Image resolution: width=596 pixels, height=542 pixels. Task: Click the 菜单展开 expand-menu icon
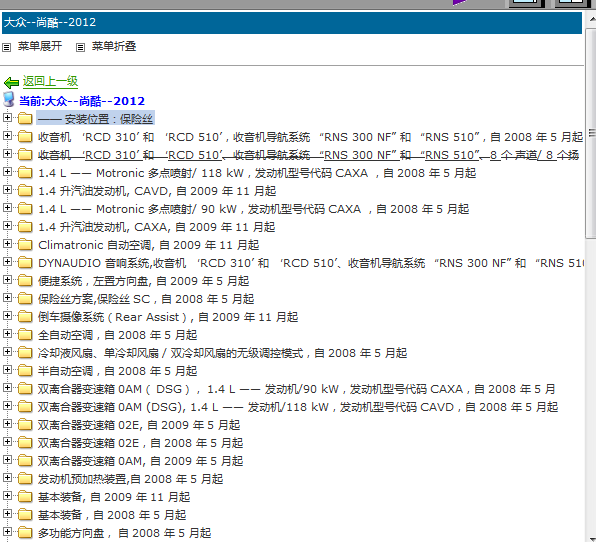pyautogui.click(x=6, y=48)
